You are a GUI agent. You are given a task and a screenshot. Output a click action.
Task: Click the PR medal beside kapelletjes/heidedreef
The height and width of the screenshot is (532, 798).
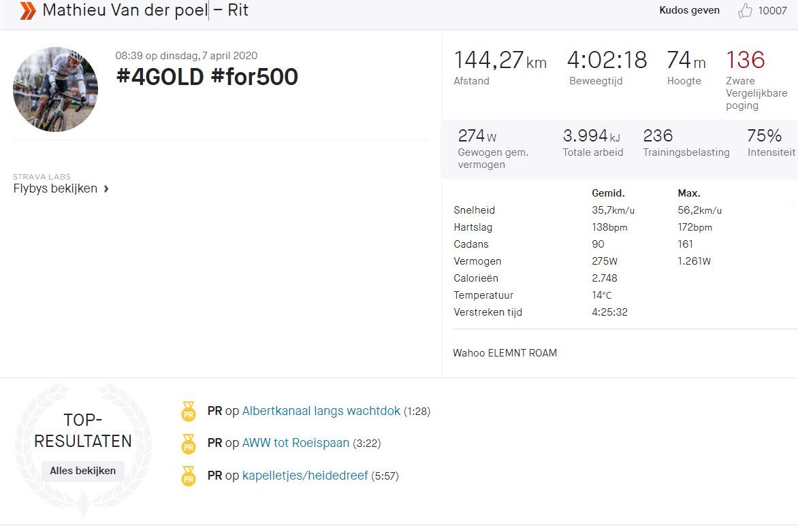pyautogui.click(x=188, y=477)
